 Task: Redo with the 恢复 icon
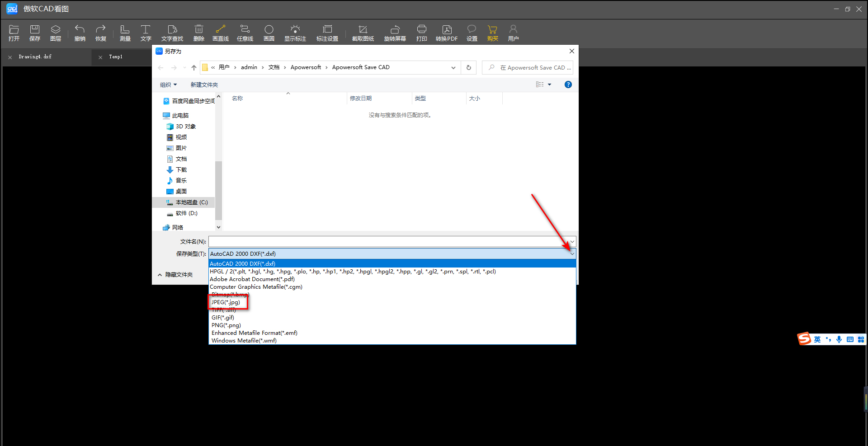coord(101,33)
